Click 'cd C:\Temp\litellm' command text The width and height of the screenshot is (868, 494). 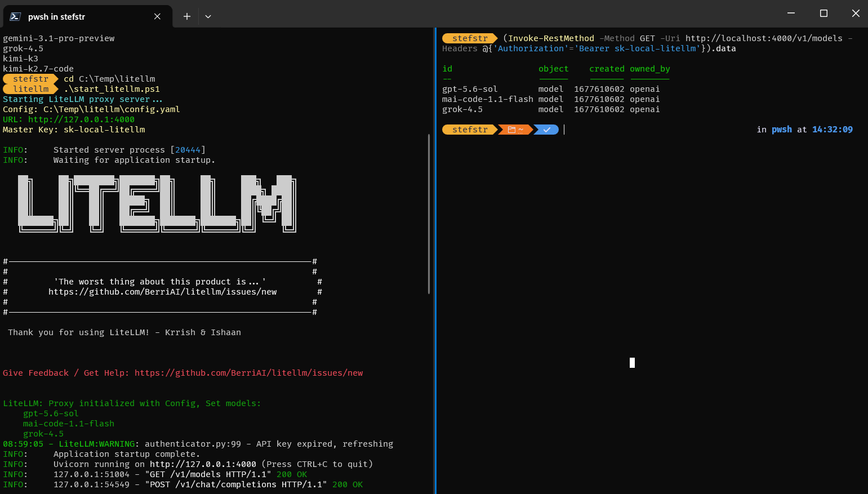109,79
